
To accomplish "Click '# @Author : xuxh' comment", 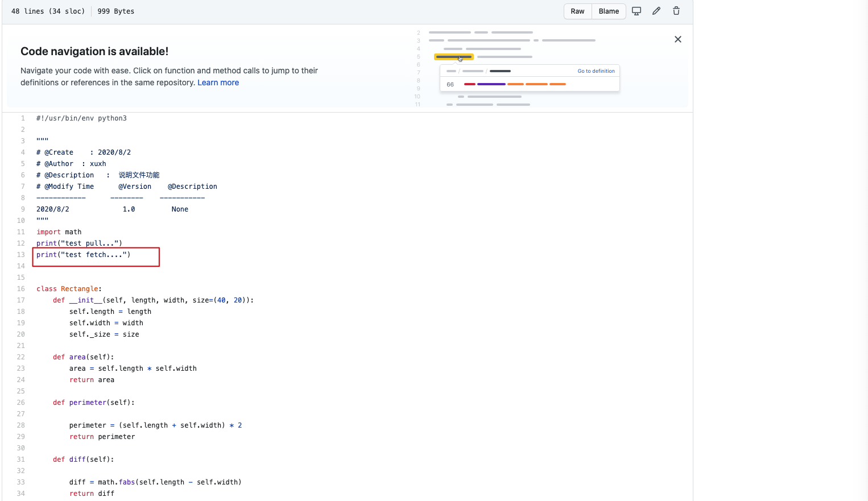I will coord(71,164).
